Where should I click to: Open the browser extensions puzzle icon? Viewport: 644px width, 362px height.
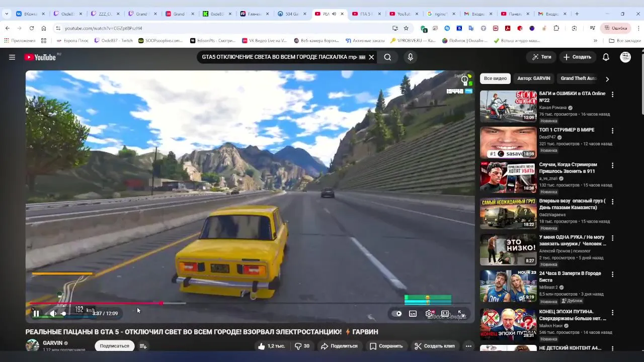[x=556, y=28]
